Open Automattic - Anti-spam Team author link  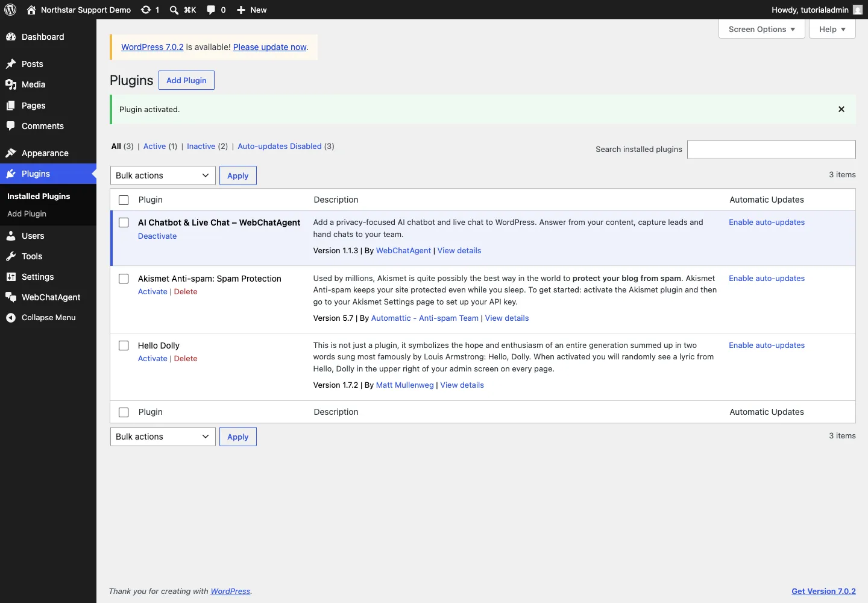pyautogui.click(x=425, y=318)
